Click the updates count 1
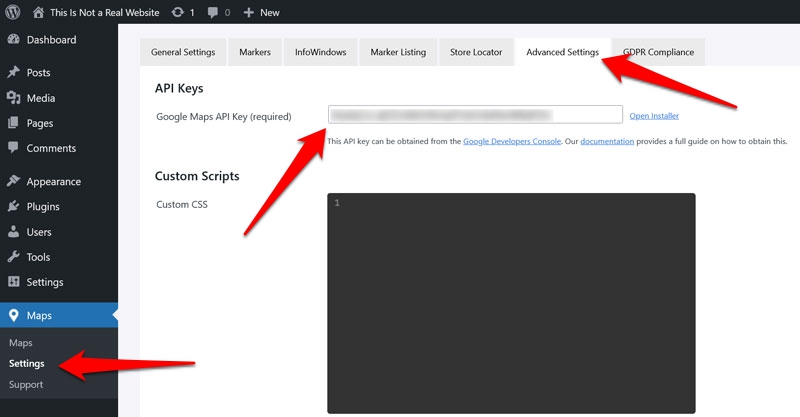 (x=192, y=13)
